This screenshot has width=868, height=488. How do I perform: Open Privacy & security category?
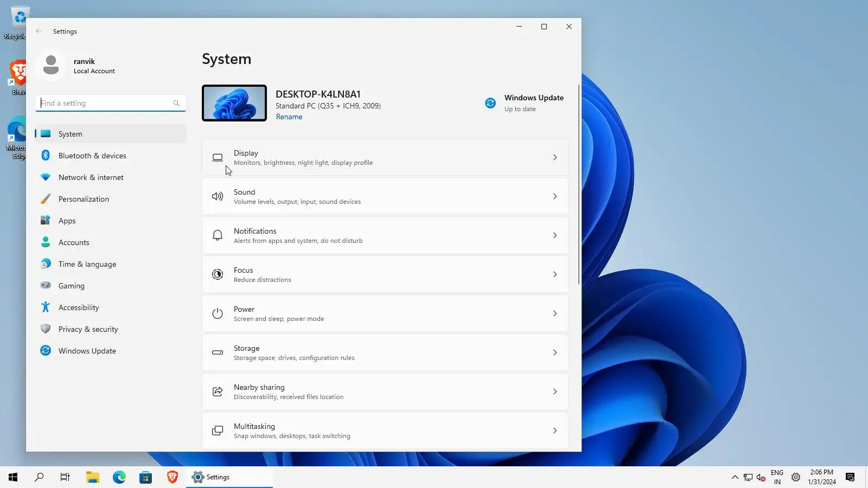pos(111,329)
